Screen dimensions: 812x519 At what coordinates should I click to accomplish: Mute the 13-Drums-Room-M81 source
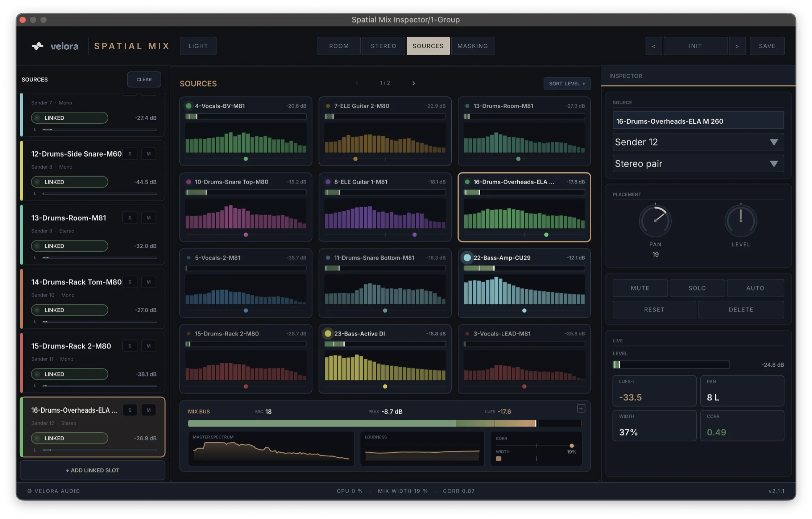148,218
